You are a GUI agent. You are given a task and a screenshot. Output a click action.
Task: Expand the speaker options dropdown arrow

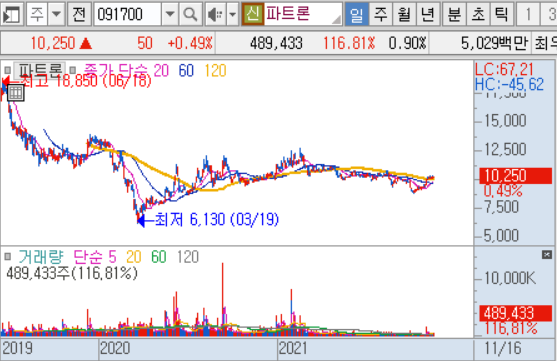(x=233, y=14)
